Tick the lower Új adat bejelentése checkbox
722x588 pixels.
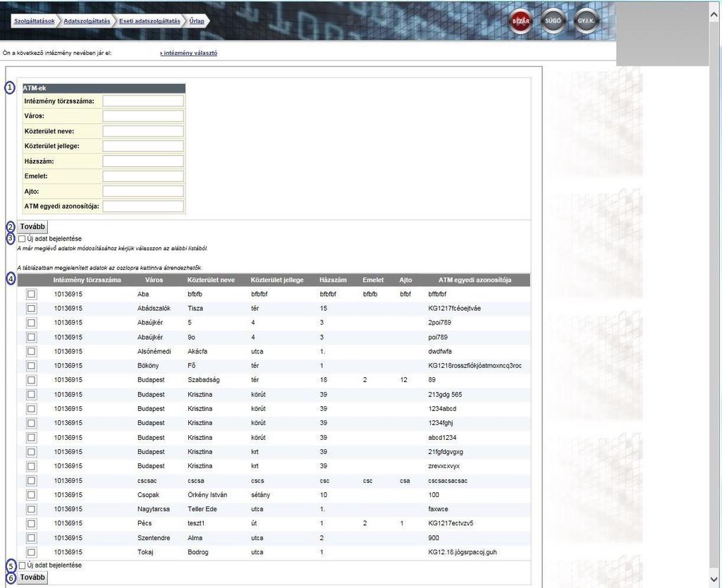point(22,565)
